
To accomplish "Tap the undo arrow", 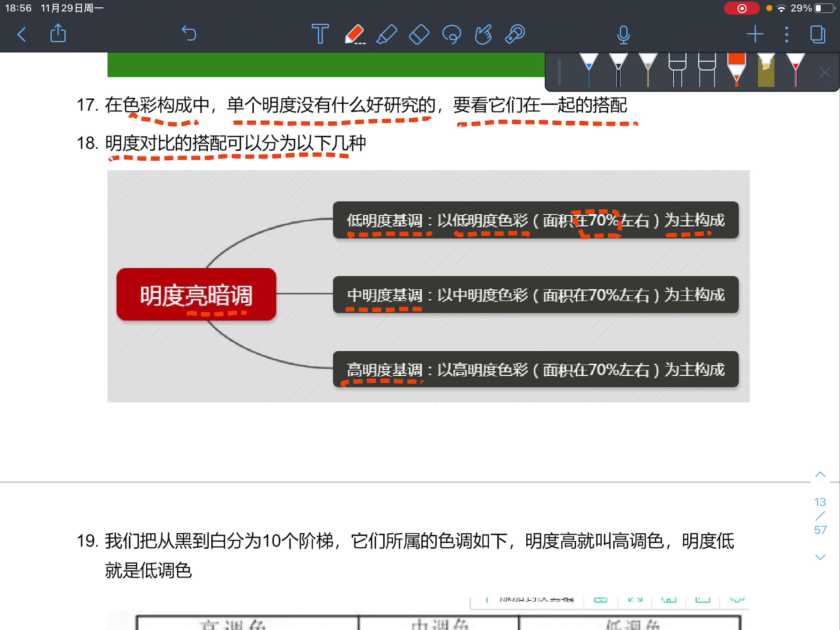I will click(189, 33).
